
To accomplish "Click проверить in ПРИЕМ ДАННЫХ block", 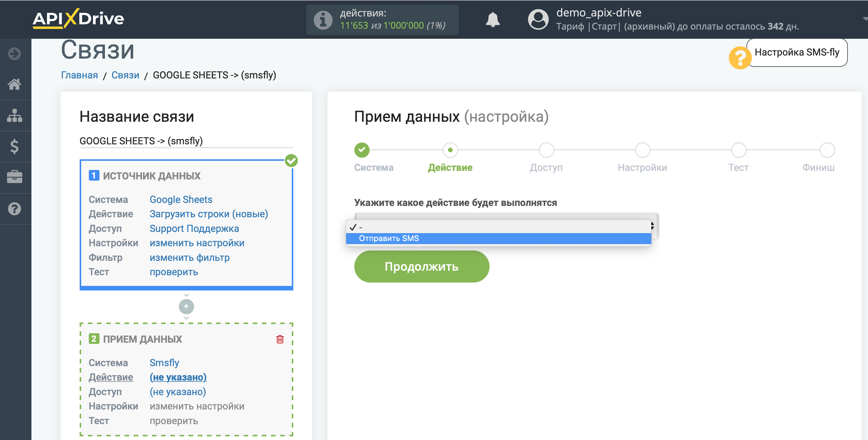I will [174, 421].
